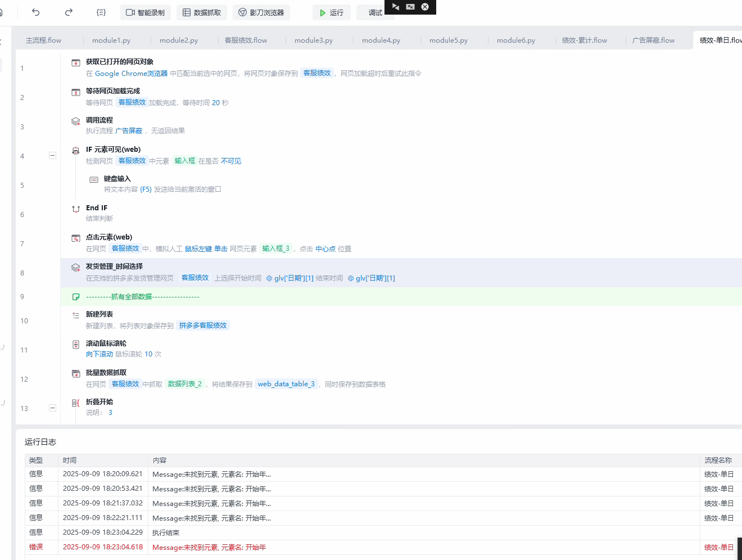742x560 pixels.
Task: Select red 错误 error log row
Action: 383,547
